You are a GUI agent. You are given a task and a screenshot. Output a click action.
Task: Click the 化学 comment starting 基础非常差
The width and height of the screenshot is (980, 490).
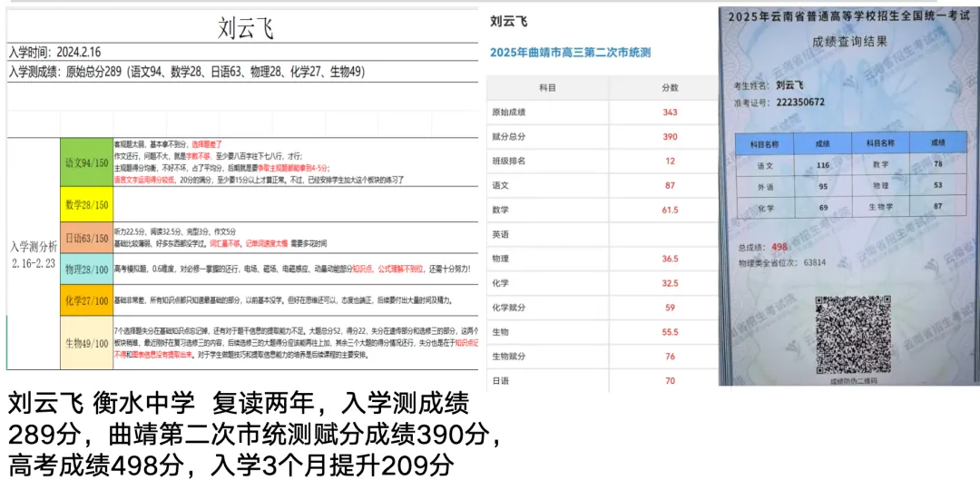(295, 300)
